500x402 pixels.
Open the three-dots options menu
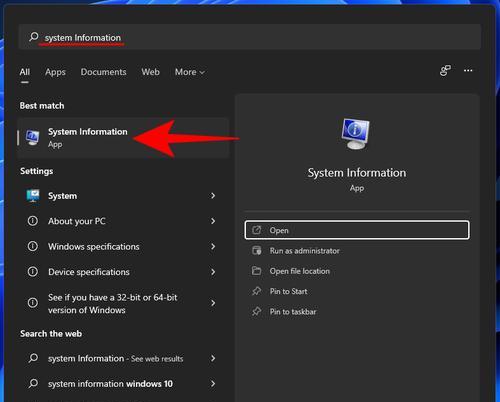coord(468,71)
